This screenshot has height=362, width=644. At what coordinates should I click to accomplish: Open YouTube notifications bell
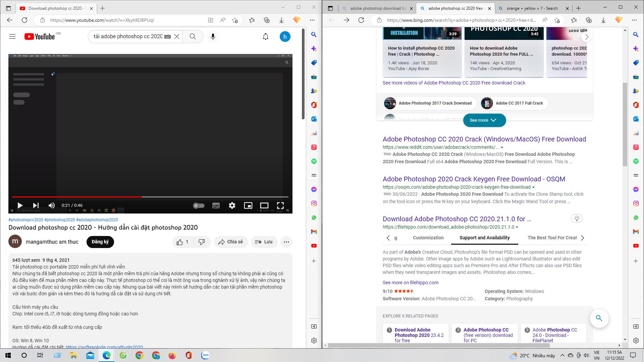pyautogui.click(x=265, y=37)
